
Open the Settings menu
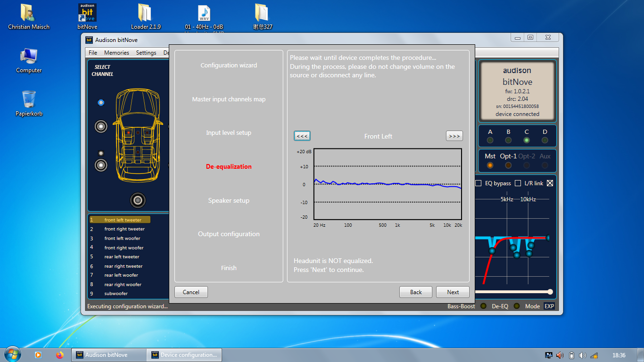(146, 53)
